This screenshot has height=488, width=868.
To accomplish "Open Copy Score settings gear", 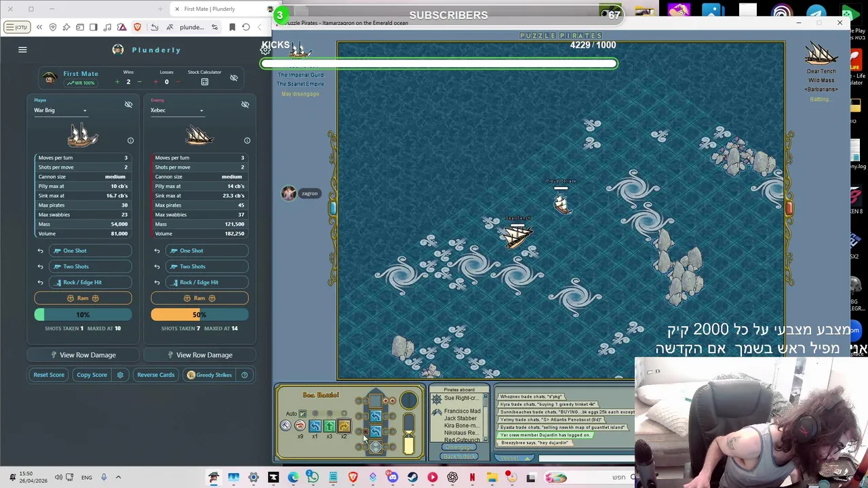I will point(120,375).
